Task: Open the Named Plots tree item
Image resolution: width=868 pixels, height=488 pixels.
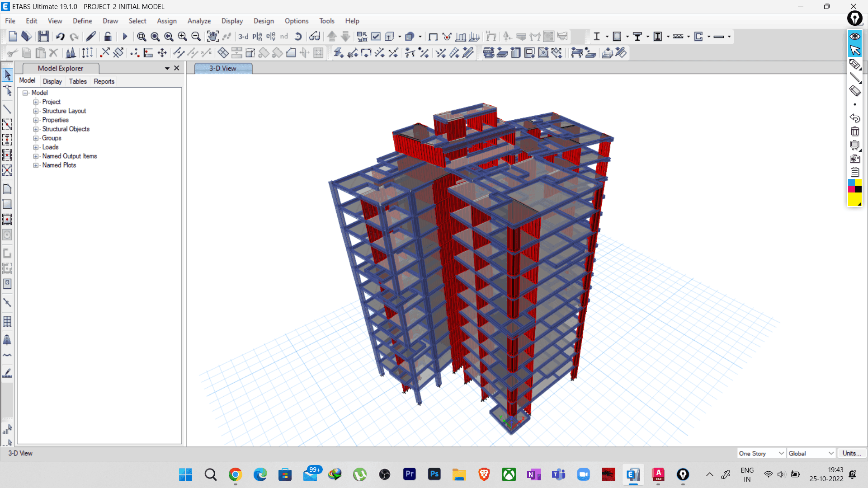Action: [59, 165]
